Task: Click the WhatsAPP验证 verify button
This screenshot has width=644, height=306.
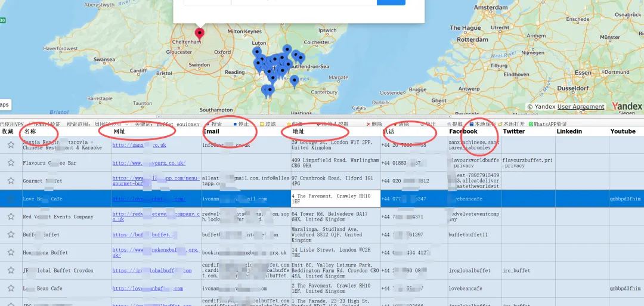Action: click(548, 123)
